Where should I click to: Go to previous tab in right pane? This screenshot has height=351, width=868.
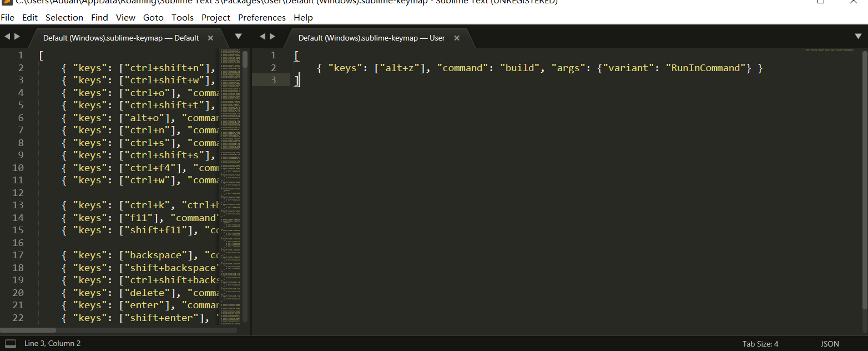[263, 37]
